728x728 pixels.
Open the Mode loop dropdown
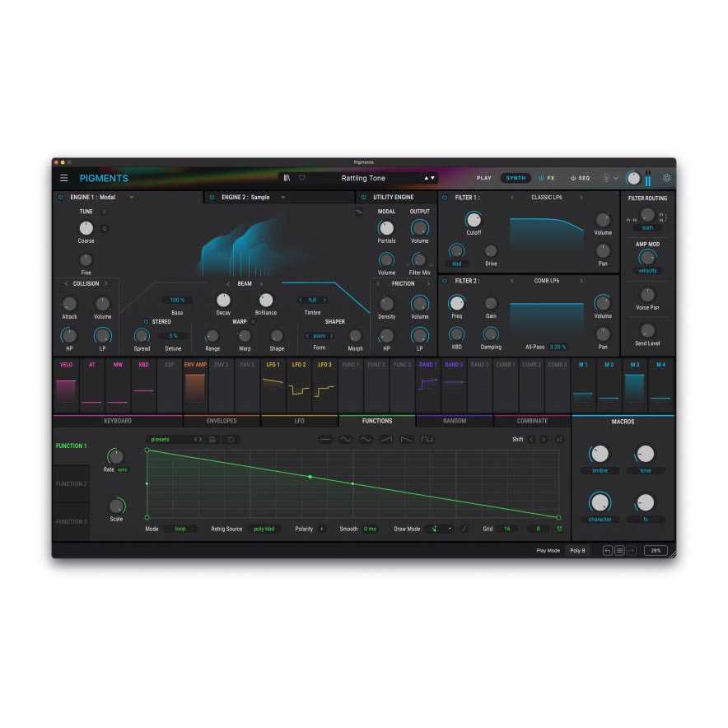pyautogui.click(x=180, y=529)
